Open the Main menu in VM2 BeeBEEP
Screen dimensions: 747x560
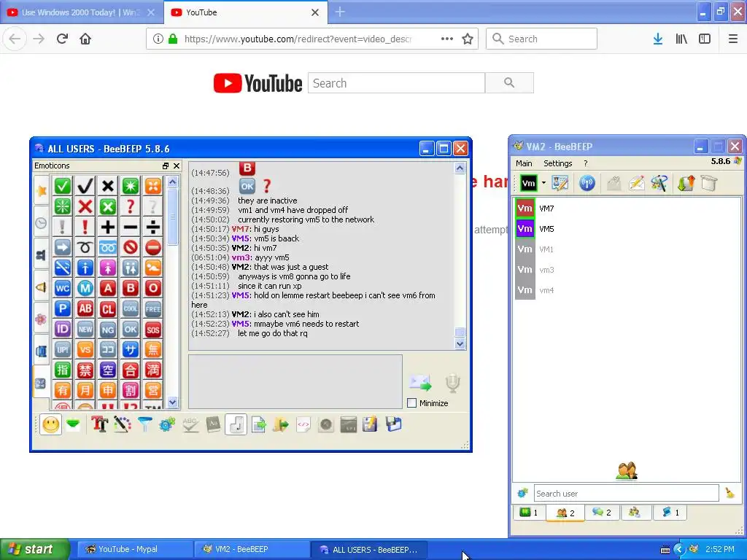[x=524, y=163]
